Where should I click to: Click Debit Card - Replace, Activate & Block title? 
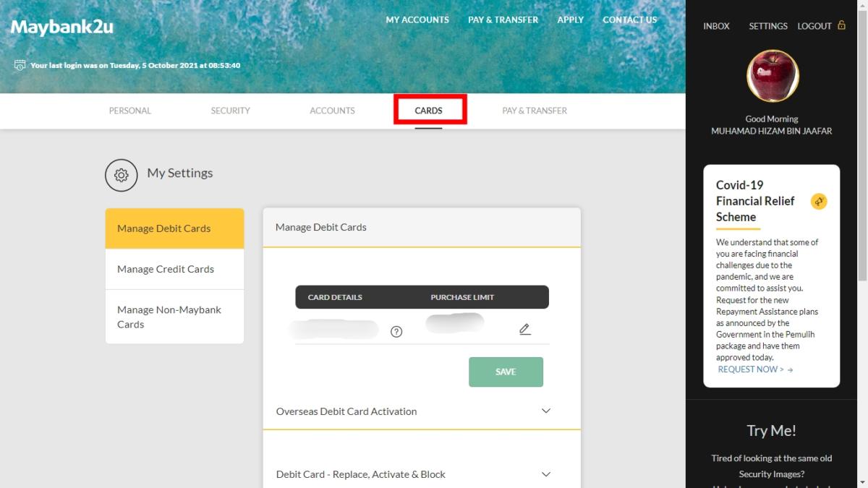pyautogui.click(x=361, y=474)
